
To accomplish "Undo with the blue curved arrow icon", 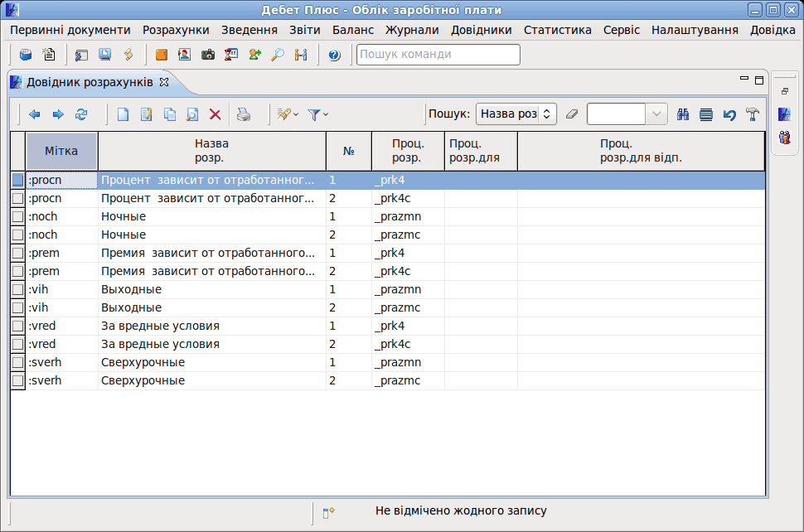I will click(729, 114).
